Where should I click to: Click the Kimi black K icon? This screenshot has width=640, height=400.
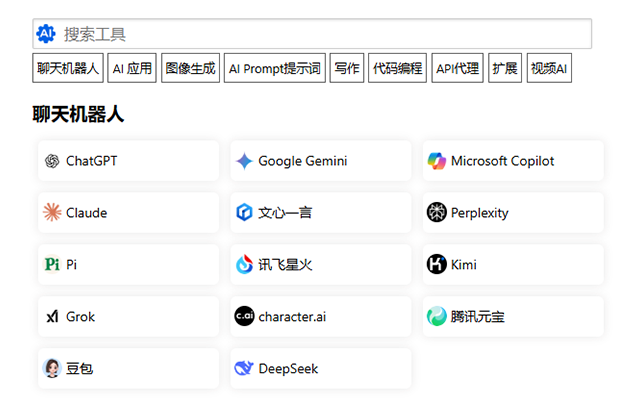point(437,264)
